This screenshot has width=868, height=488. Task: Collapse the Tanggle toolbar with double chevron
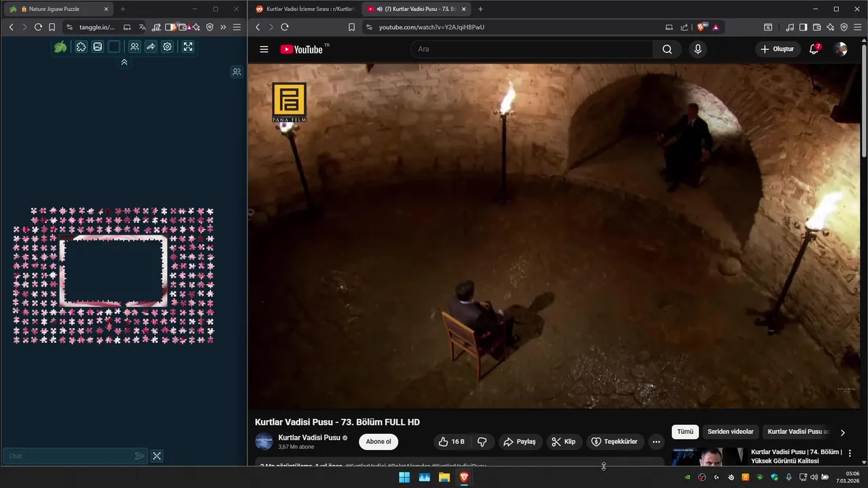(x=124, y=62)
